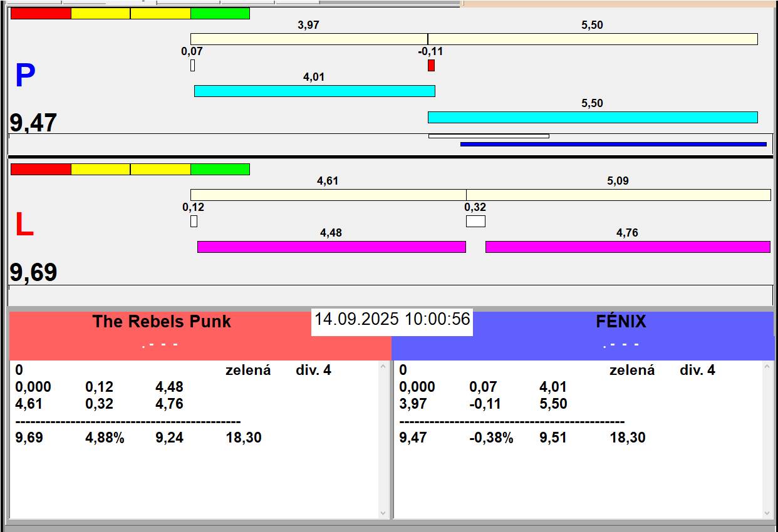Click the 4,88% value in Rebels Punk results
778x532 pixels.
point(105,438)
